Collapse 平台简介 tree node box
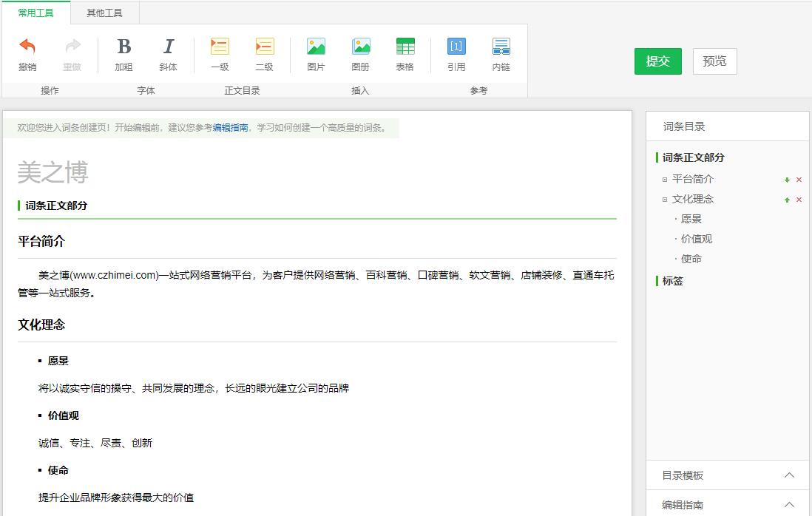Viewport: 812px width, 516px height. (664, 180)
